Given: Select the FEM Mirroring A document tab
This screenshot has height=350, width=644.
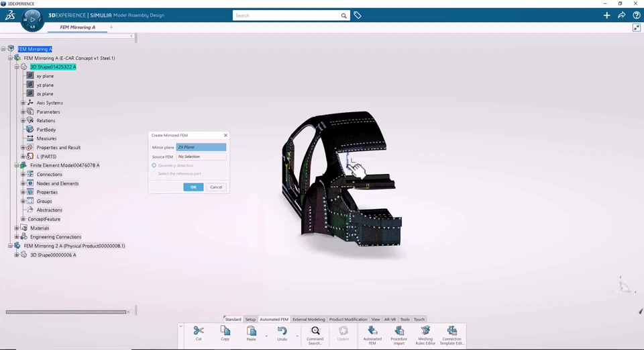Looking at the screenshot, I should tap(78, 27).
